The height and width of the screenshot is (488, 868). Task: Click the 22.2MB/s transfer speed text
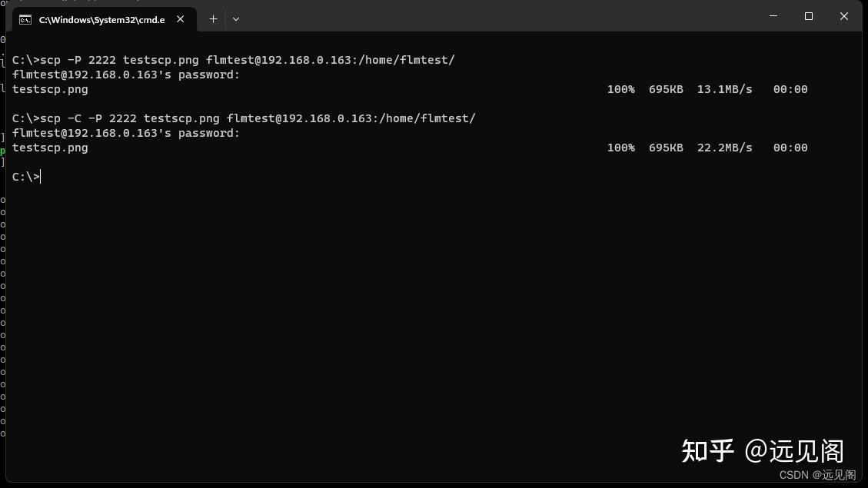[x=723, y=147]
